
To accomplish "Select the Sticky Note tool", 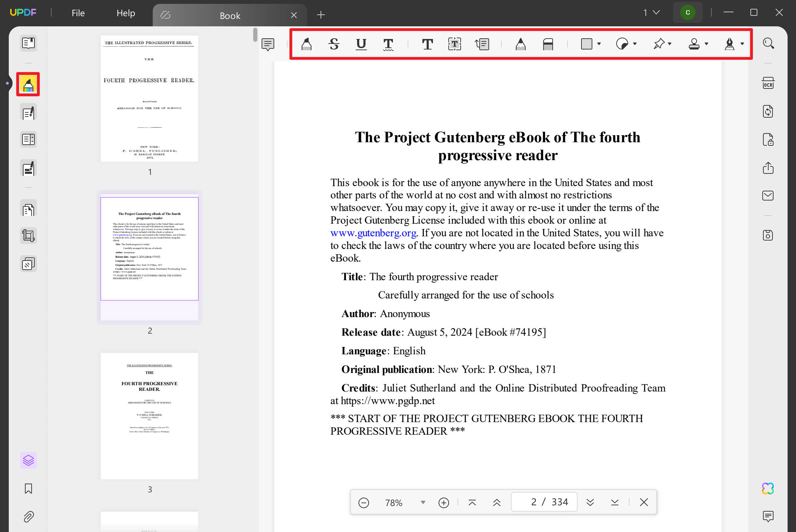I will [x=268, y=44].
